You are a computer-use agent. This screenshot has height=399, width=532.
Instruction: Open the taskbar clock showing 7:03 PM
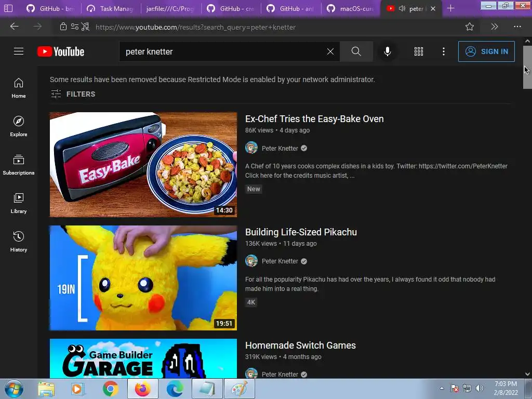pyautogui.click(x=506, y=388)
